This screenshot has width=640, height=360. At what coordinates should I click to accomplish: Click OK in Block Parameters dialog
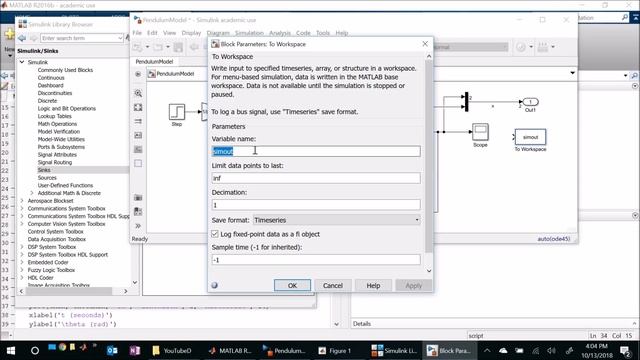[292, 285]
